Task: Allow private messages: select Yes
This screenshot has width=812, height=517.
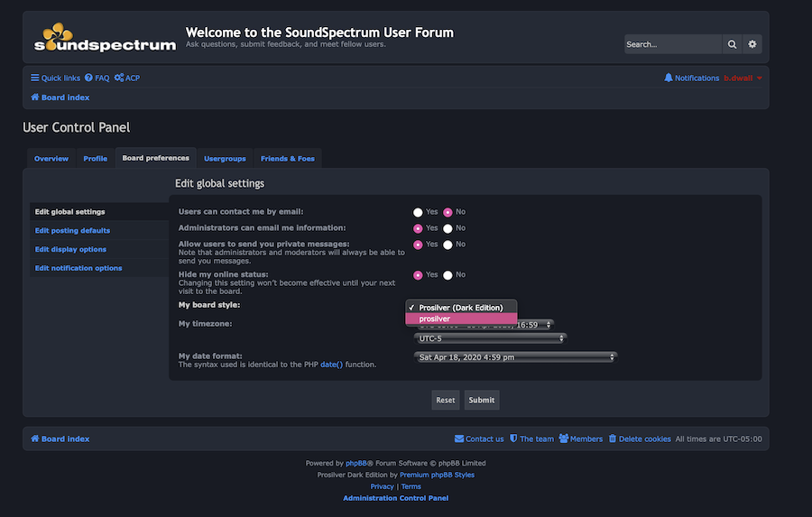Action: [x=418, y=245]
